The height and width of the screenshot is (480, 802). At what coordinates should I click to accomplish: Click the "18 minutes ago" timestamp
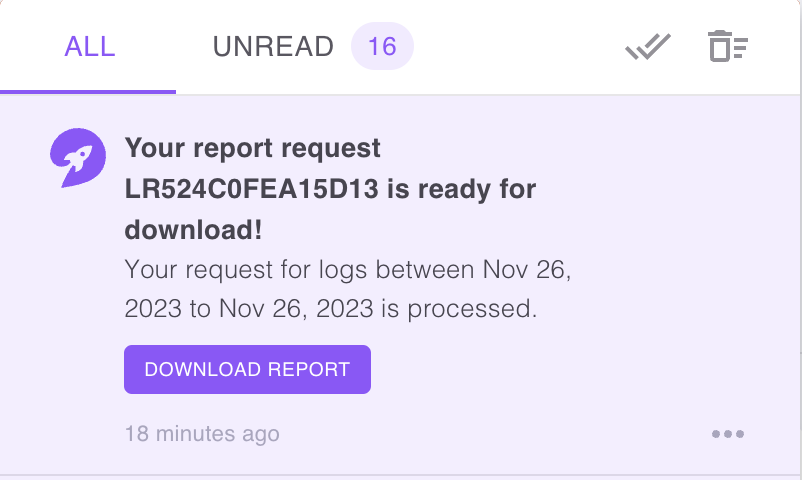202,434
